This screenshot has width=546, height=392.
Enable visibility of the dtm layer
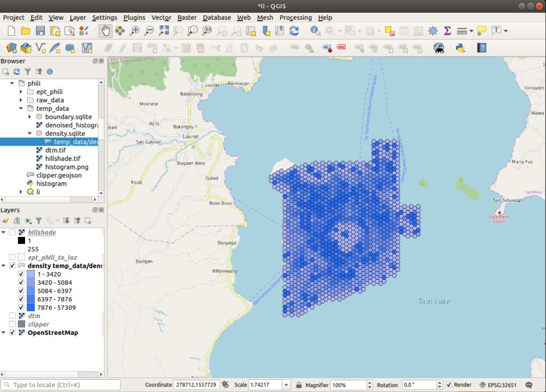point(12,315)
